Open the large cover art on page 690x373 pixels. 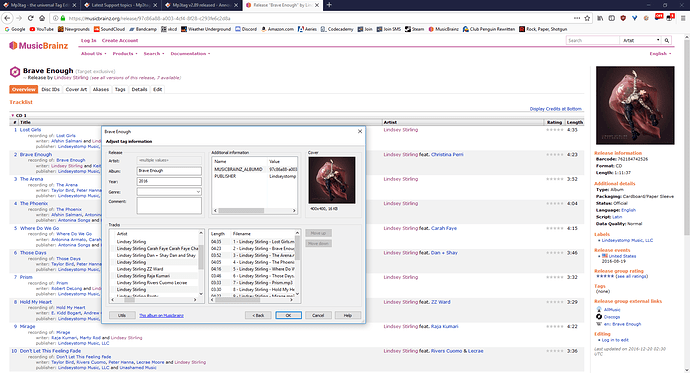coord(635,105)
